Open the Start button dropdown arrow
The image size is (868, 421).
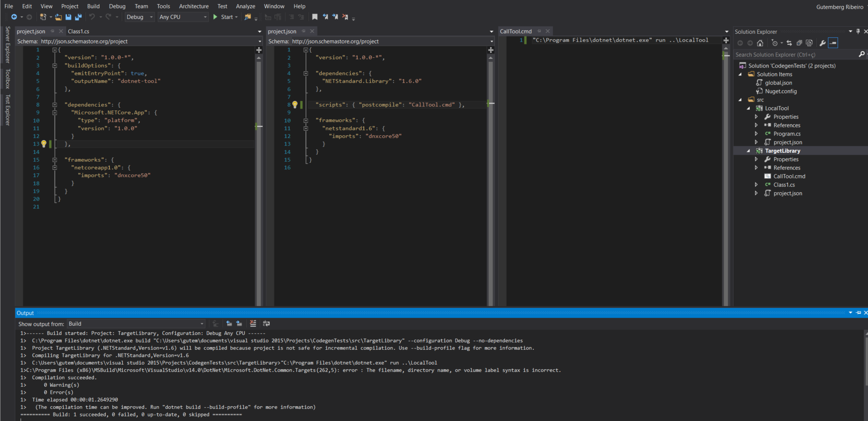pos(236,17)
